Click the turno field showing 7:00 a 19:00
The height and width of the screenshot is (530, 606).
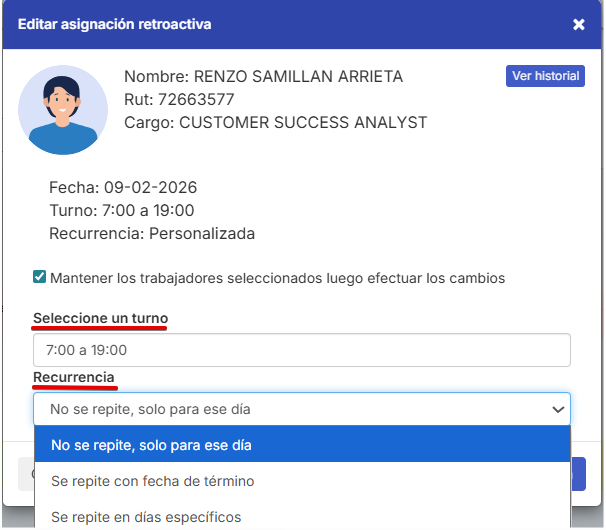[301, 350]
